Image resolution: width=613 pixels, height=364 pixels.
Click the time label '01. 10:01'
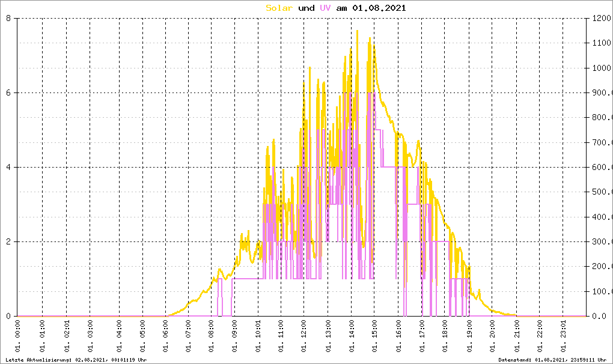(258, 336)
